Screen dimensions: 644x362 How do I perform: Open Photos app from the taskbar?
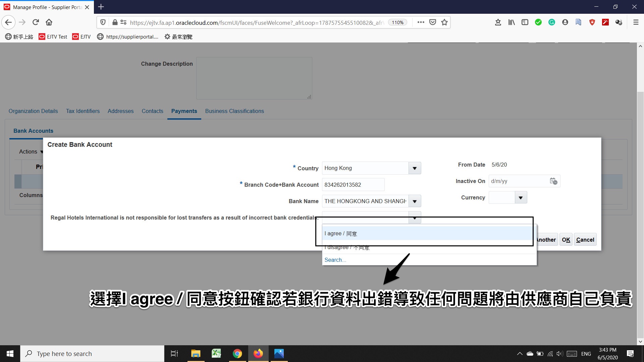coord(279,354)
